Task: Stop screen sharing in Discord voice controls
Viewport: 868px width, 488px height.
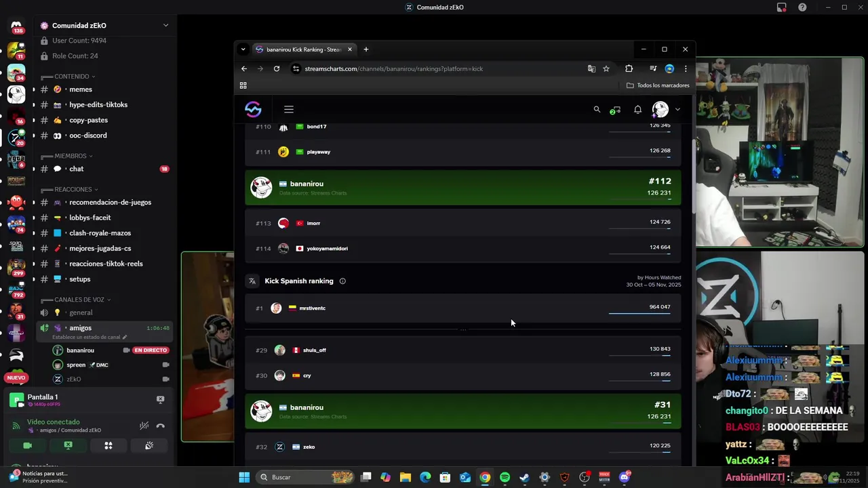Action: pyautogui.click(x=68, y=445)
